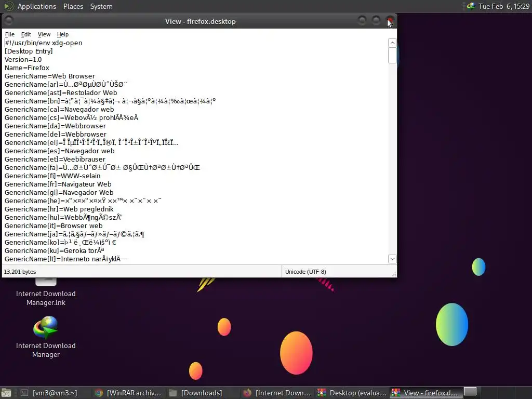This screenshot has height=399, width=532.
Task: Click the GenericName[ast]=Restolador Web line
Action: [61, 92]
